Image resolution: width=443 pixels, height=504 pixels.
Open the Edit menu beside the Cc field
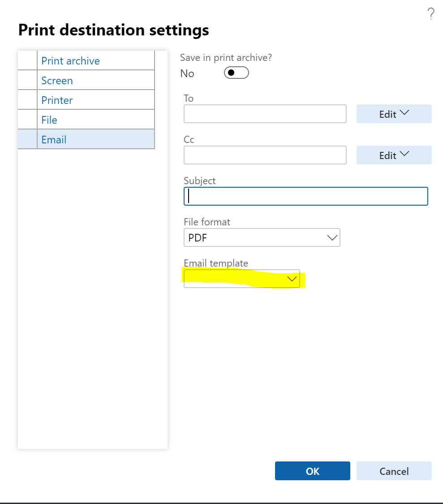pyautogui.click(x=394, y=155)
